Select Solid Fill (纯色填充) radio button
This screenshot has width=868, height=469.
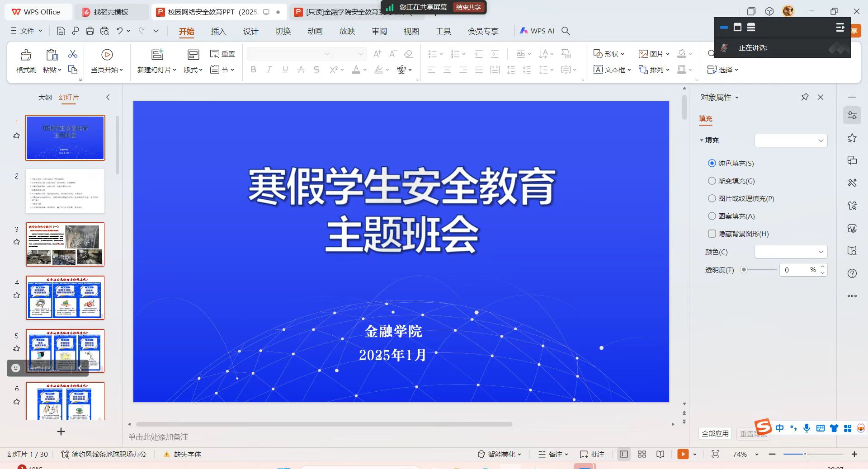(x=712, y=163)
